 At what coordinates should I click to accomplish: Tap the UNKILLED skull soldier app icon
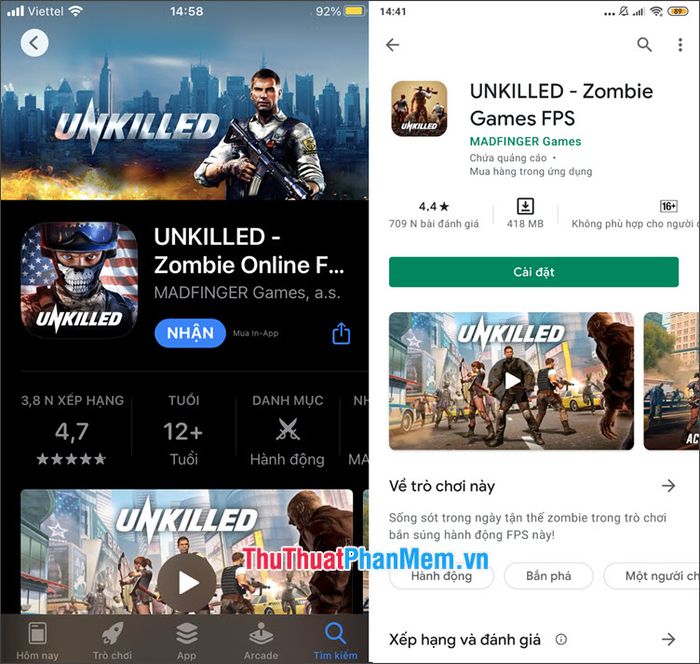click(x=79, y=280)
